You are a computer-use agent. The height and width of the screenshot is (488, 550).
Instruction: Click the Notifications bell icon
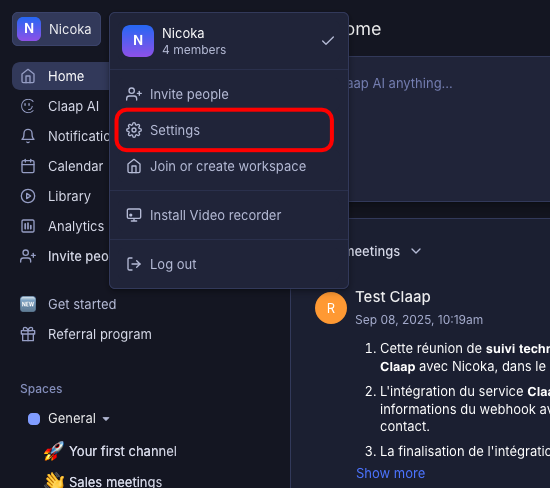[x=28, y=136]
